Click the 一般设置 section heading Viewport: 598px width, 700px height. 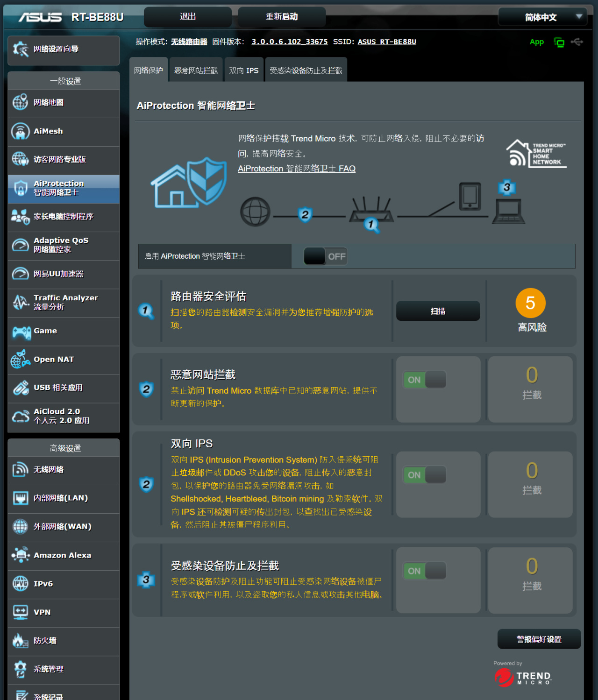[x=65, y=81]
